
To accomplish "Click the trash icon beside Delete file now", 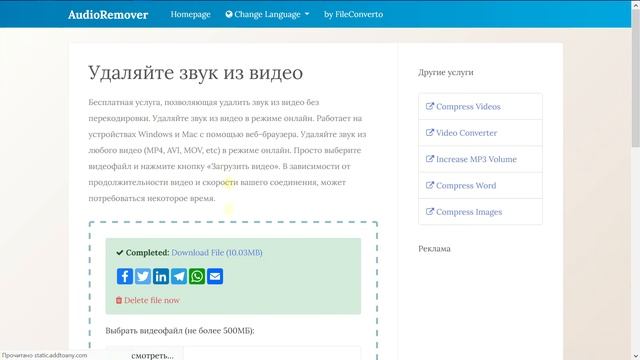I will click(119, 300).
